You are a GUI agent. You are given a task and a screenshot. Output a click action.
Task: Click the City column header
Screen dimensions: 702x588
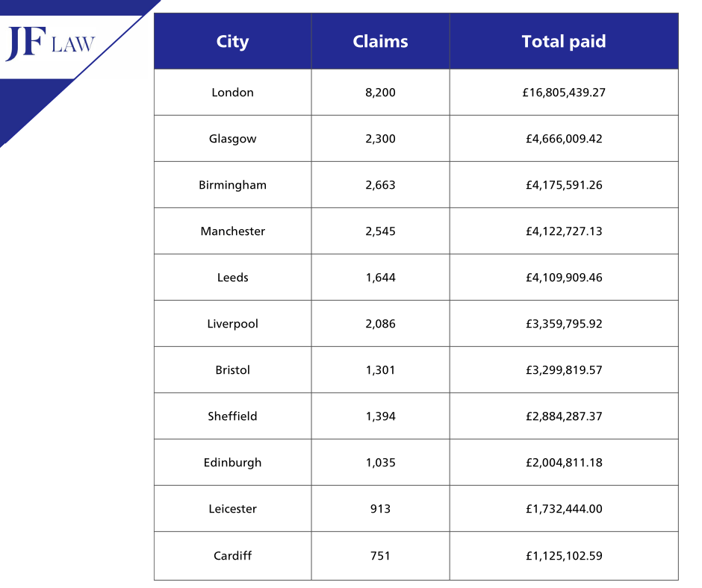232,42
